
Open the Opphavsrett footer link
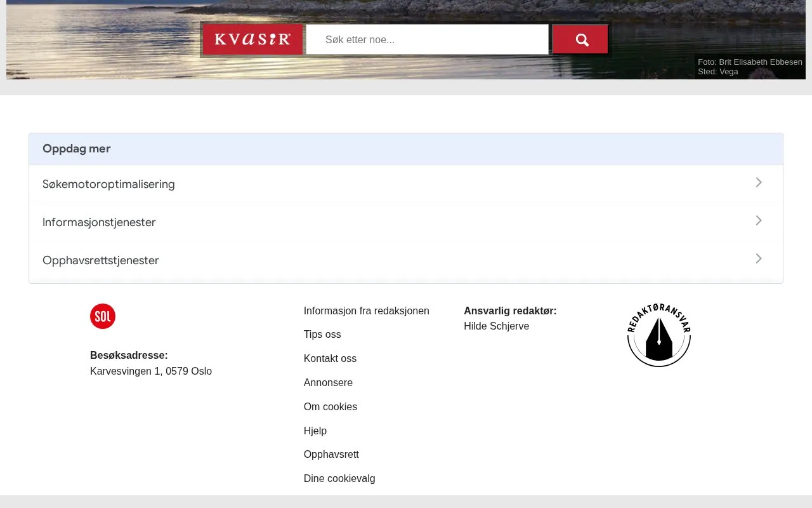[331, 454]
